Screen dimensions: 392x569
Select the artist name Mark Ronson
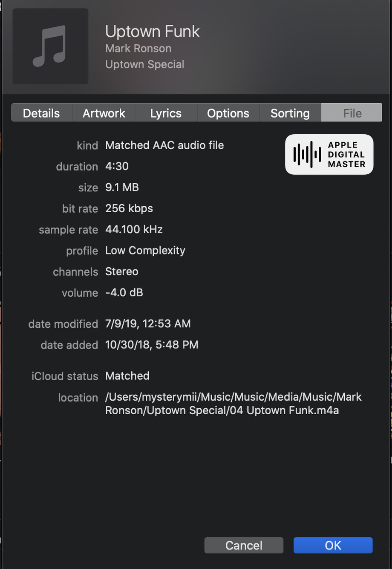[138, 49]
